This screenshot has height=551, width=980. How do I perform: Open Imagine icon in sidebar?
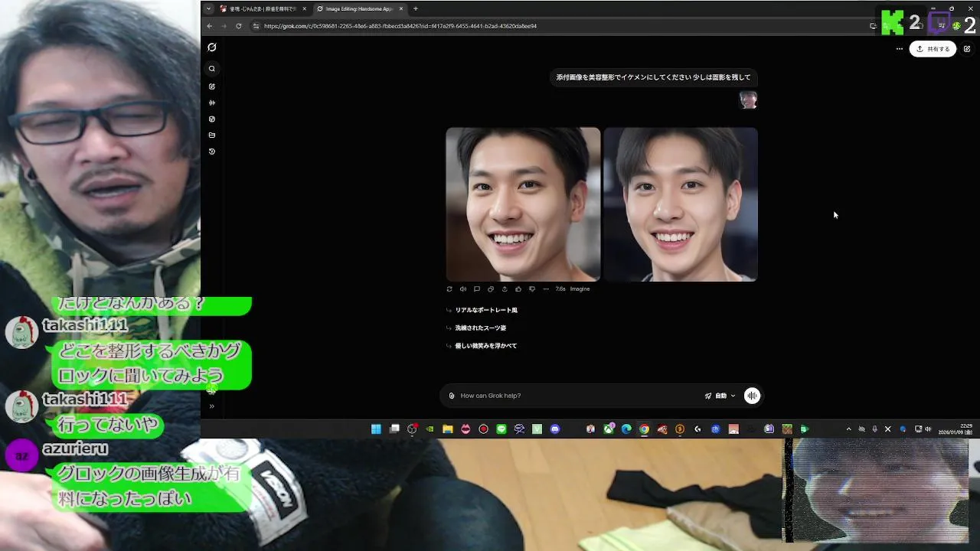pos(212,119)
